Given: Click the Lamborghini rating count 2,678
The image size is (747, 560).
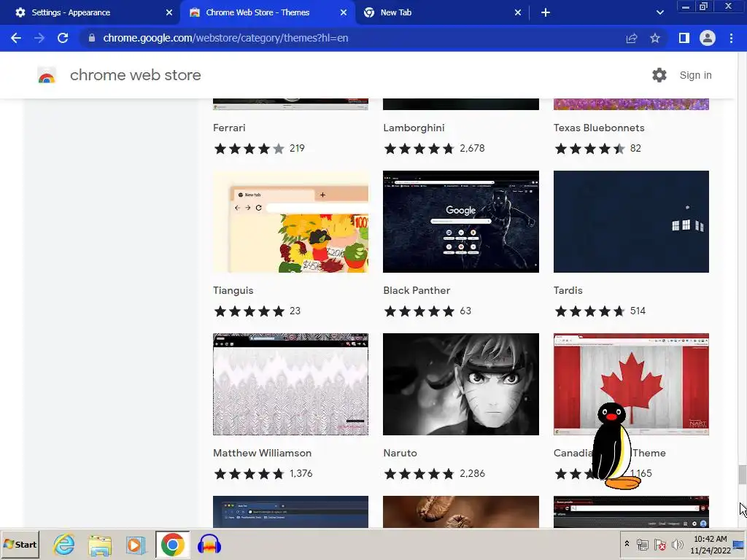Looking at the screenshot, I should (472, 149).
